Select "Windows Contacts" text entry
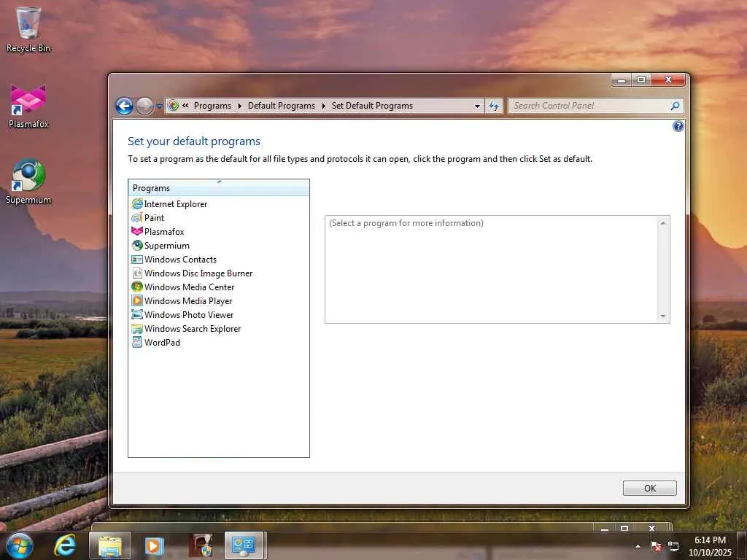 [x=181, y=259]
